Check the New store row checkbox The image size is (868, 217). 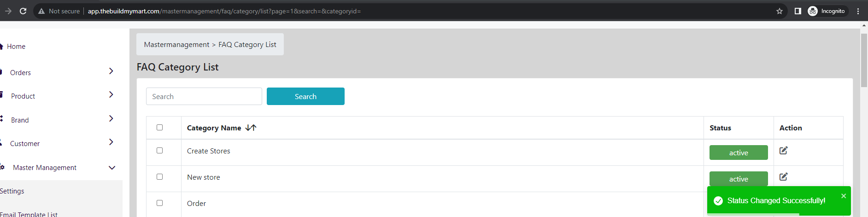click(160, 176)
